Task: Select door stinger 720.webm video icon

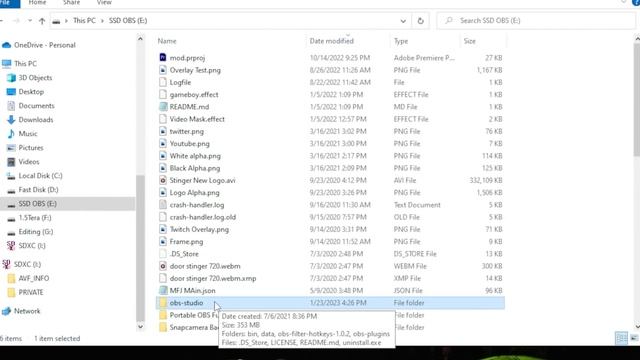Action: pyautogui.click(x=163, y=266)
